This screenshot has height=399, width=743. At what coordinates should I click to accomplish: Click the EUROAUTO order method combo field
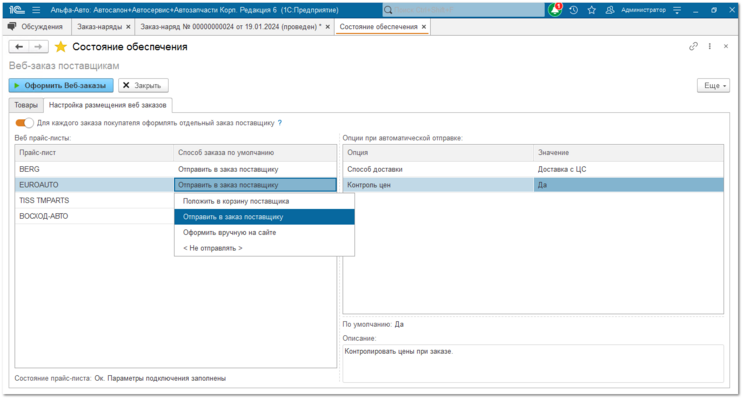[255, 185]
